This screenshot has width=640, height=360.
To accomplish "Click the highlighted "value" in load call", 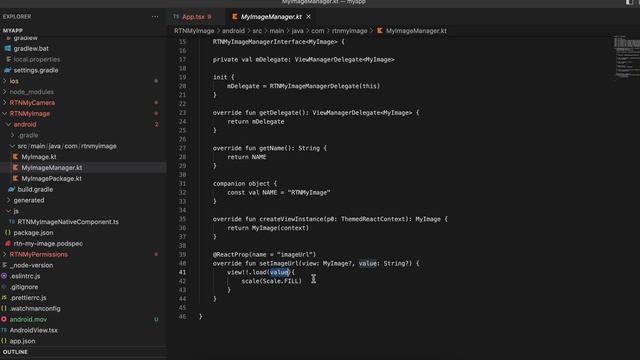I will [x=279, y=272].
